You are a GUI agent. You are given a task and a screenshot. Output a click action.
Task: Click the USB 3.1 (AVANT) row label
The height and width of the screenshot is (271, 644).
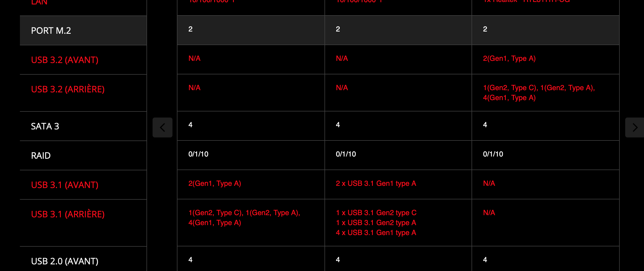(65, 185)
